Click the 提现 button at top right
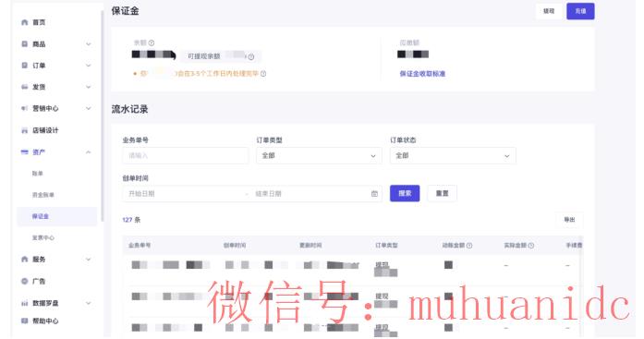644x339 pixels. tap(549, 11)
